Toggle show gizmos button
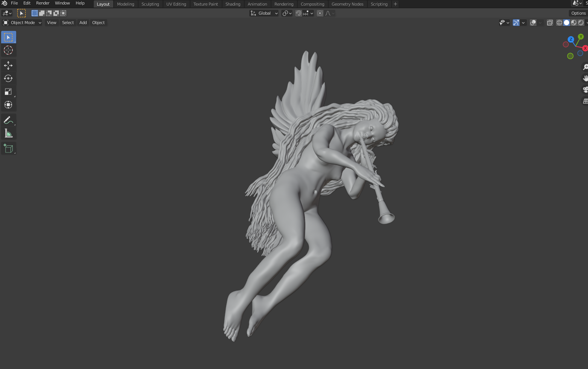 (516, 23)
